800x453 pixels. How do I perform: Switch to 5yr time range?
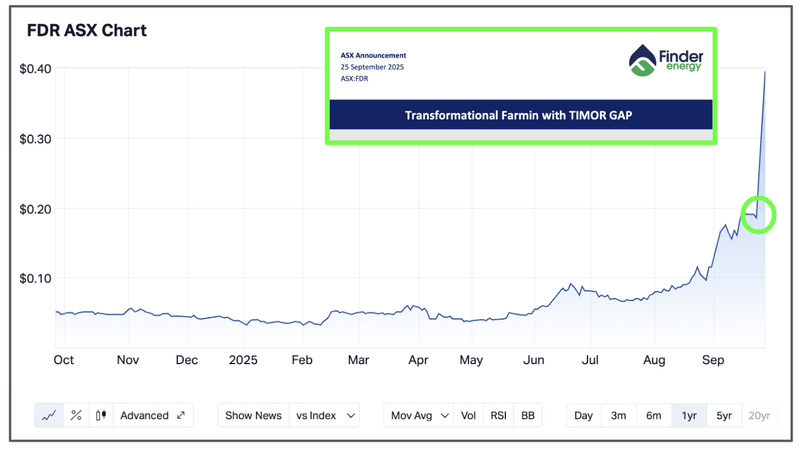(723, 415)
